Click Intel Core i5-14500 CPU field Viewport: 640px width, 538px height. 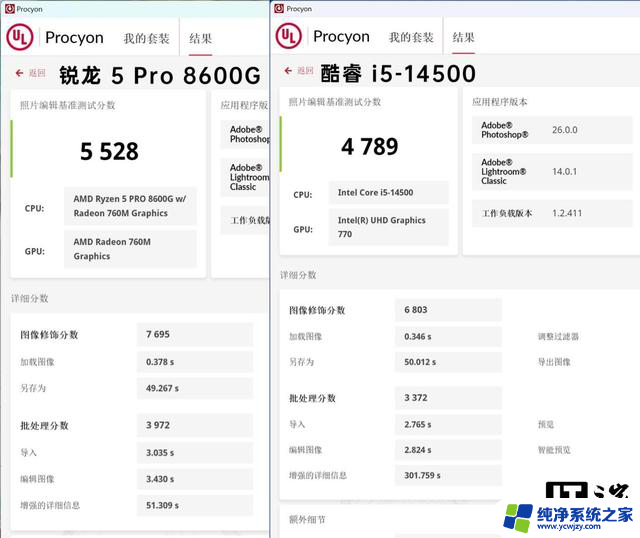coord(389,192)
